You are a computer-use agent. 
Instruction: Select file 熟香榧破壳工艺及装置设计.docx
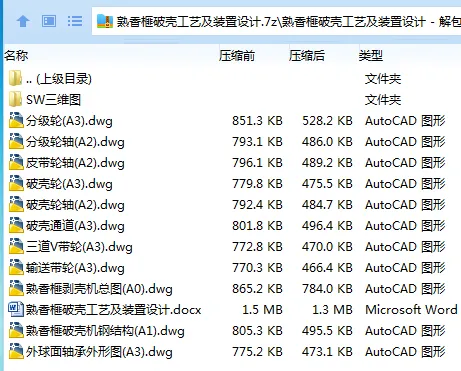point(114,310)
